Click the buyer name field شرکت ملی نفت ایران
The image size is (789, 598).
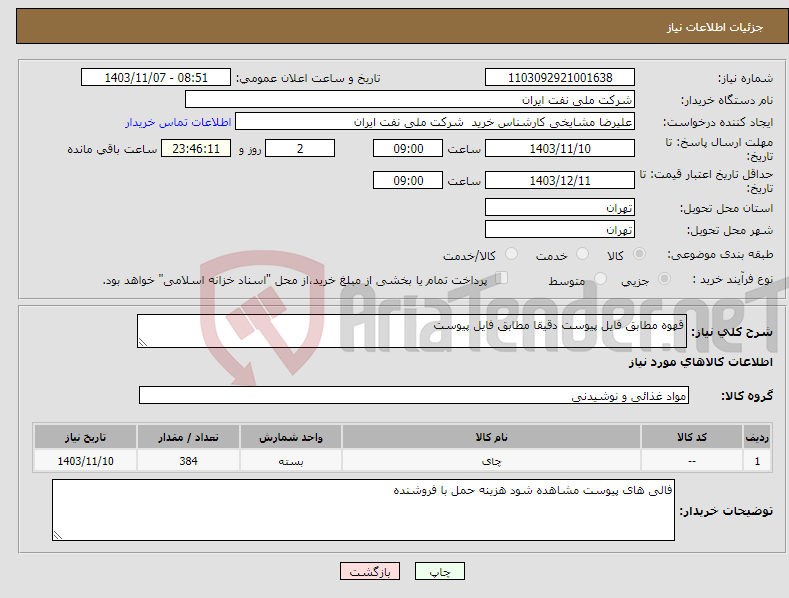[410, 100]
